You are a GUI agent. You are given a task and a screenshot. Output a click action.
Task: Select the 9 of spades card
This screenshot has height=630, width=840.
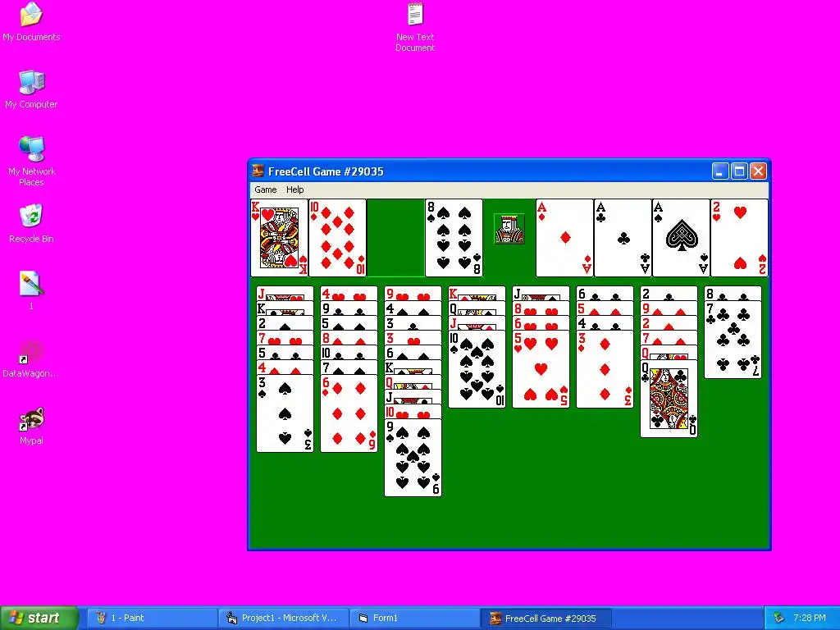click(413, 458)
